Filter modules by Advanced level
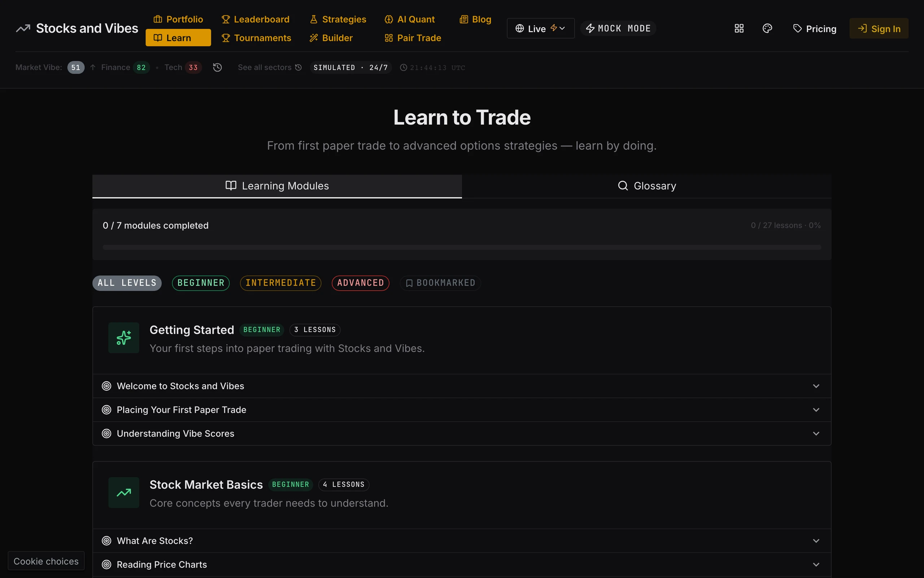 [x=361, y=283]
